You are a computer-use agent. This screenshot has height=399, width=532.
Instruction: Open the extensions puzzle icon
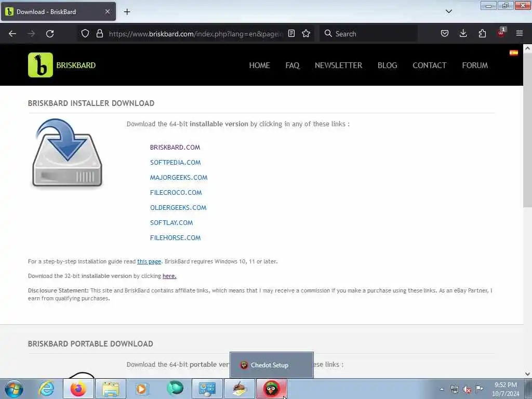(x=482, y=33)
